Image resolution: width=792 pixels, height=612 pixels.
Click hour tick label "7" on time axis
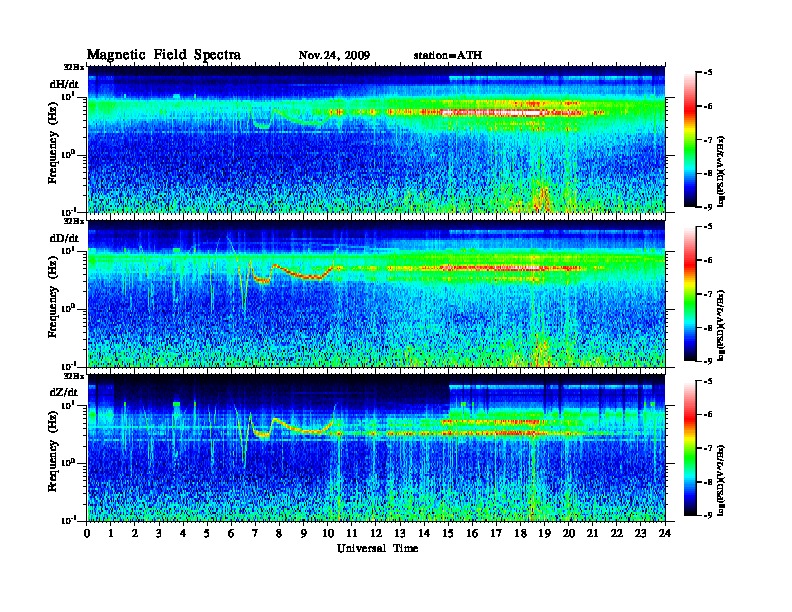(x=255, y=533)
